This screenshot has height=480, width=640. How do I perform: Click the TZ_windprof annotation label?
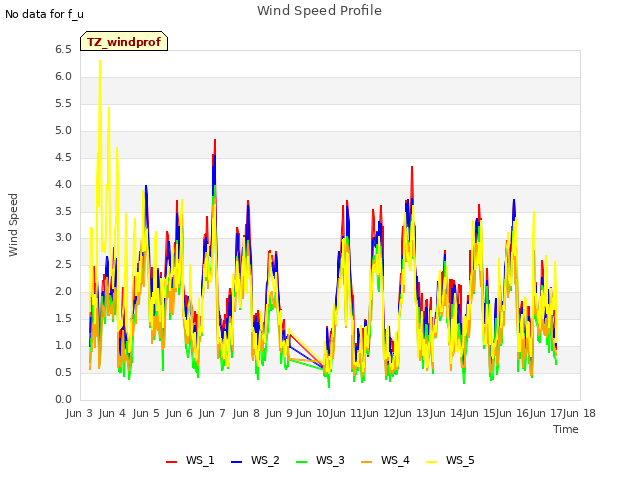click(124, 41)
